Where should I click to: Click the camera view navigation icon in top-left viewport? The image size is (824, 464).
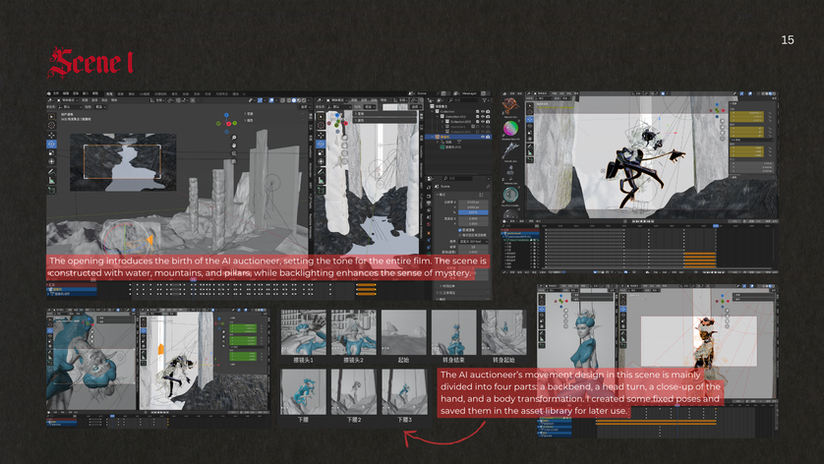click(x=234, y=153)
